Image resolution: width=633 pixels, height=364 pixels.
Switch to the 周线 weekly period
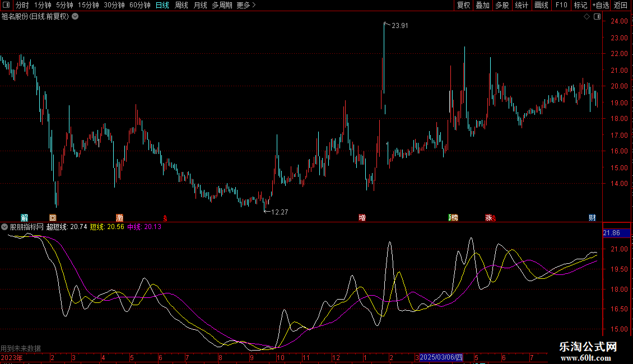point(181,5)
